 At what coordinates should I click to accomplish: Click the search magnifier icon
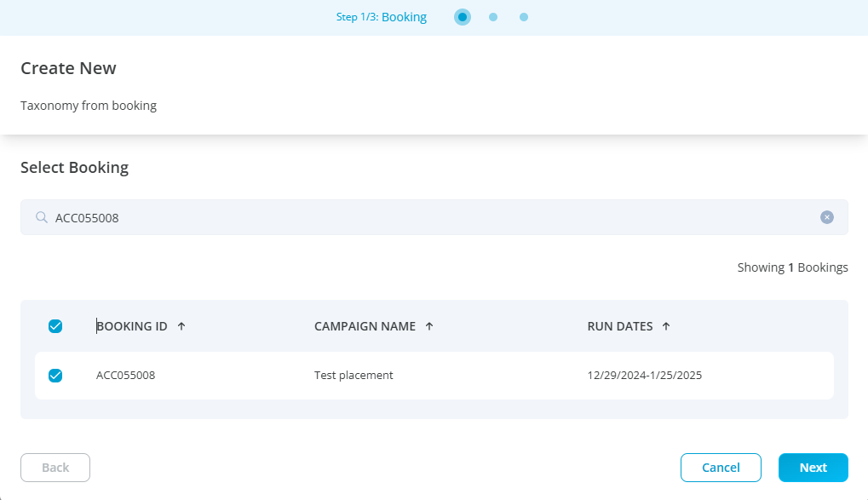[41, 217]
